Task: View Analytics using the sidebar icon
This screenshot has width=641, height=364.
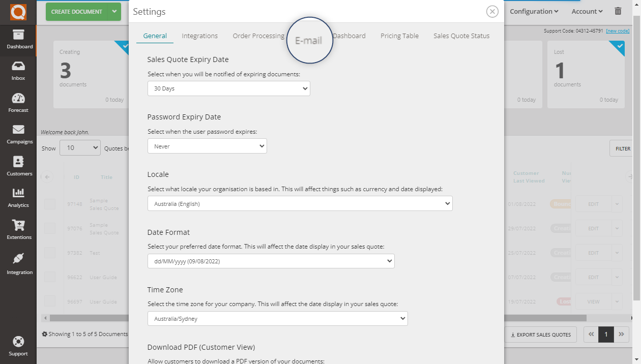Action: 18,195
